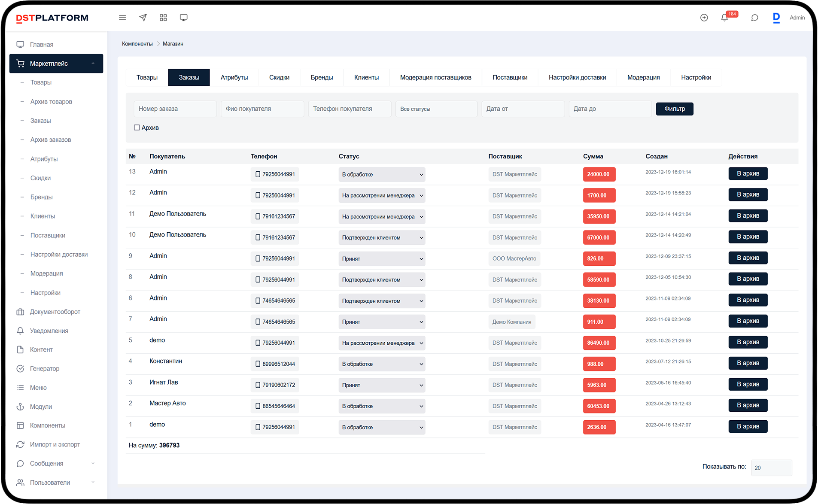Send order 9 to archive via В архив
The height and width of the screenshot is (504, 818).
pyautogui.click(x=748, y=258)
